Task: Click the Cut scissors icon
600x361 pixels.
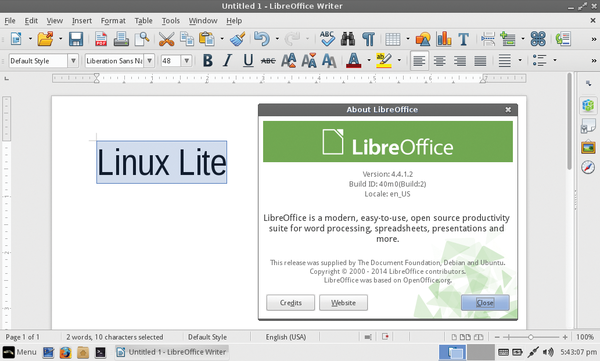Action: pyautogui.click(x=166, y=39)
